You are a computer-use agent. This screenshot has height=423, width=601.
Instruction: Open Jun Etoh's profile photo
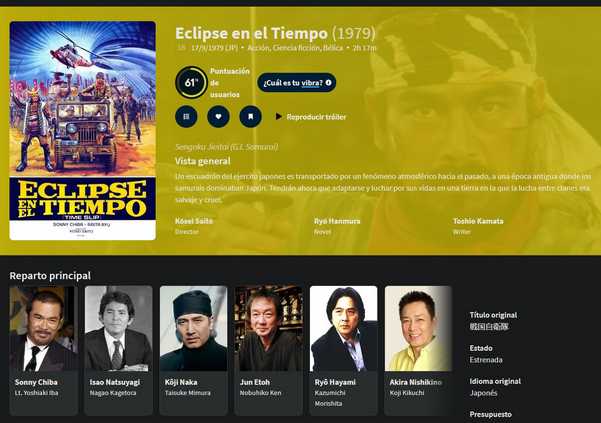[x=269, y=328]
